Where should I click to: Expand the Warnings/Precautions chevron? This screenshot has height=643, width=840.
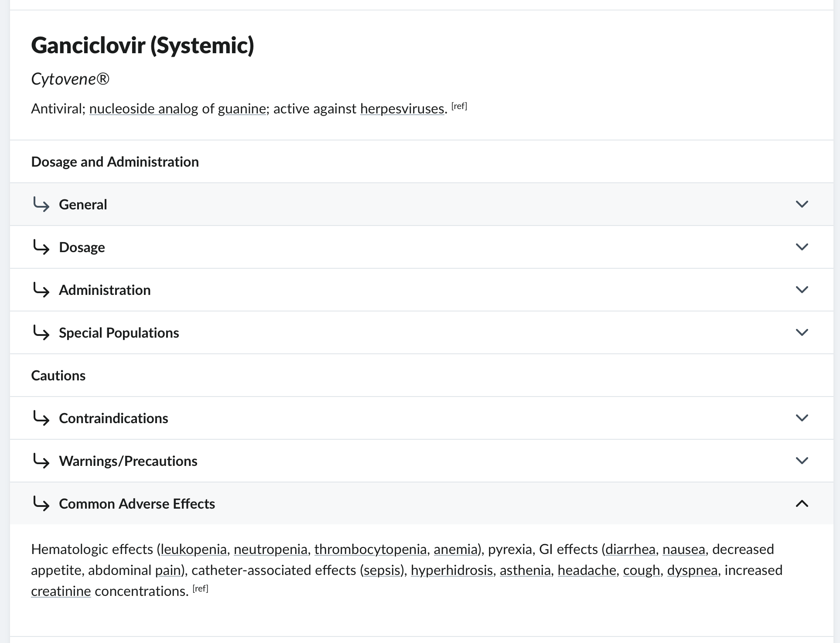pyautogui.click(x=802, y=461)
